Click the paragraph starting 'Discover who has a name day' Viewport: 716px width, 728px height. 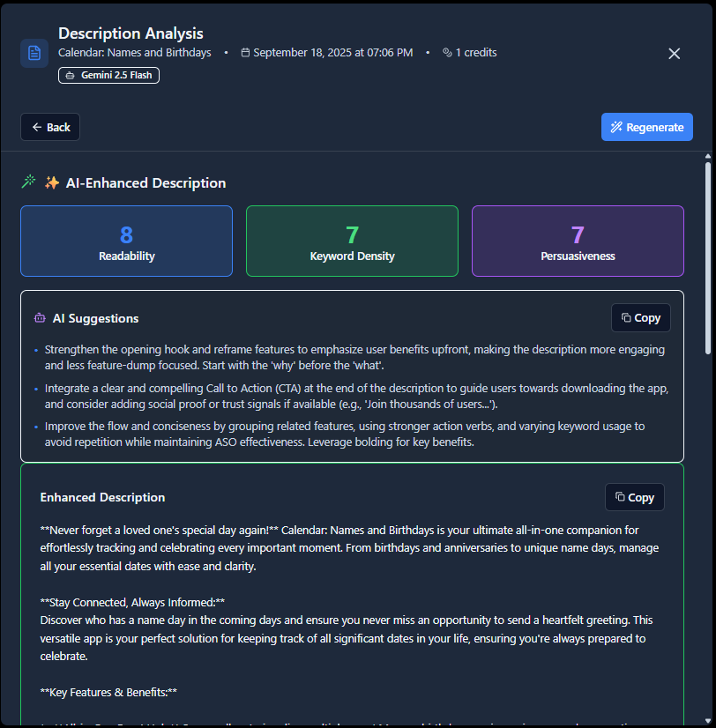[347, 638]
